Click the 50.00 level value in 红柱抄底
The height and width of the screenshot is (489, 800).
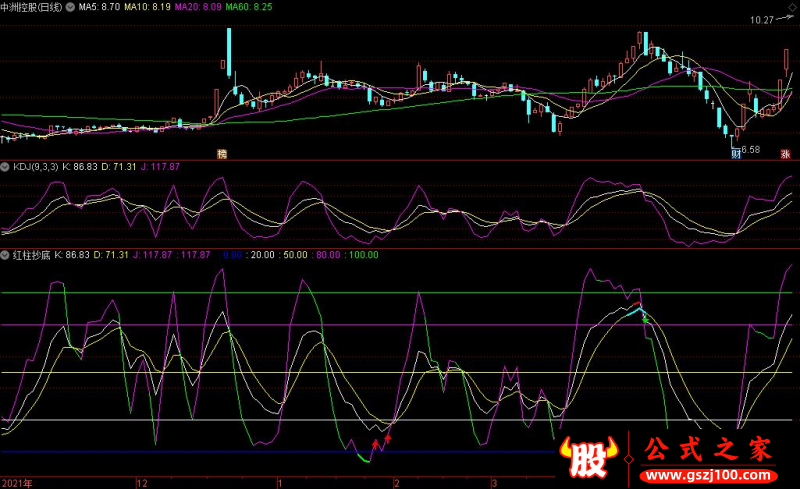[x=295, y=255]
